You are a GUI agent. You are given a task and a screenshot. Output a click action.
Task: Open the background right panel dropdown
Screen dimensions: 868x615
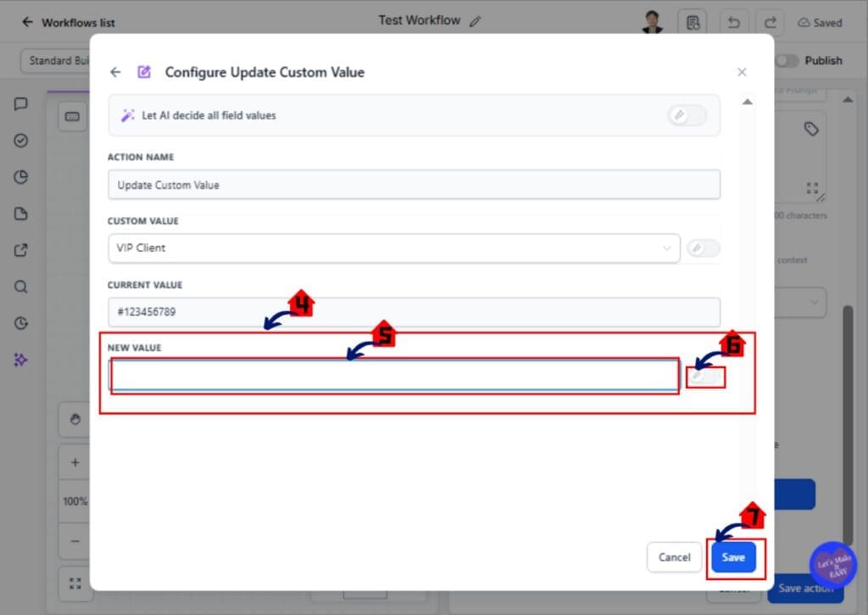point(800,303)
